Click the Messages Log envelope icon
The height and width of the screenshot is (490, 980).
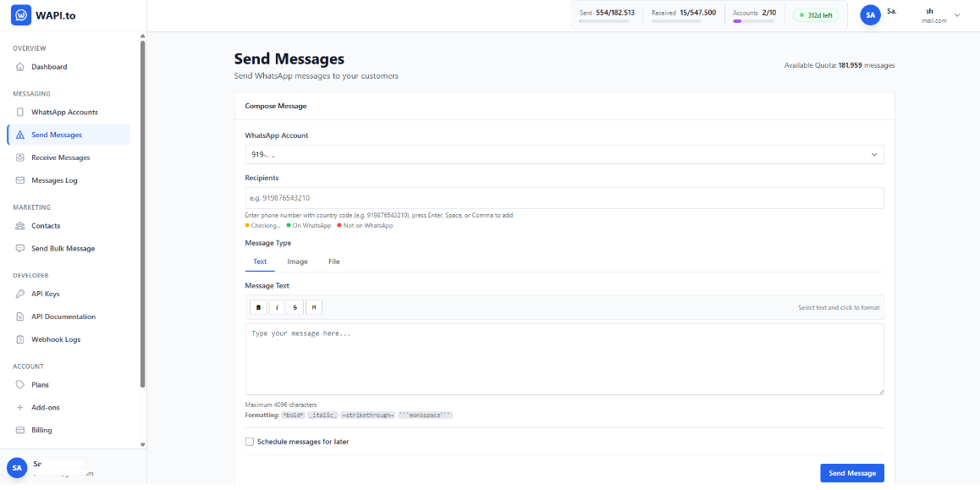(20, 180)
